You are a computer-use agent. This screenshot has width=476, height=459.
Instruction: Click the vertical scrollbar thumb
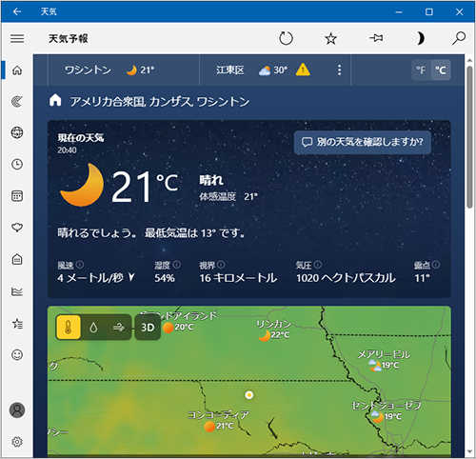pyautogui.click(x=469, y=137)
